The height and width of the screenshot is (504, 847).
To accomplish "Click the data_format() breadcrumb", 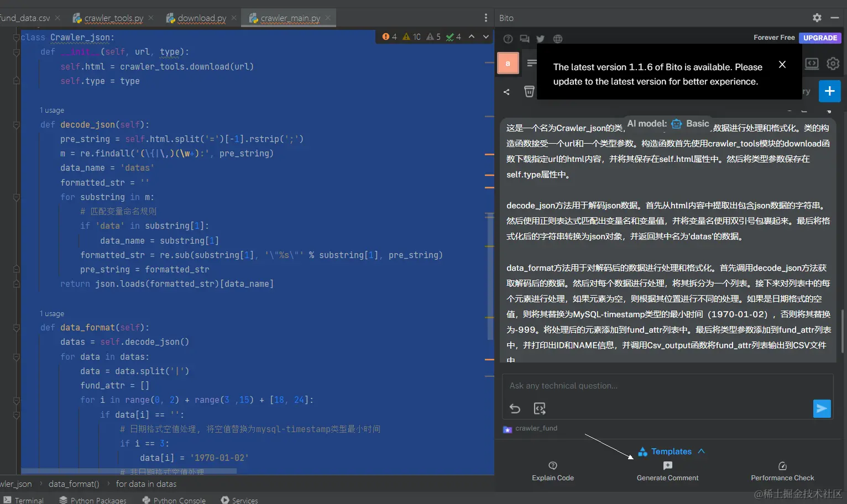I will tap(74, 484).
